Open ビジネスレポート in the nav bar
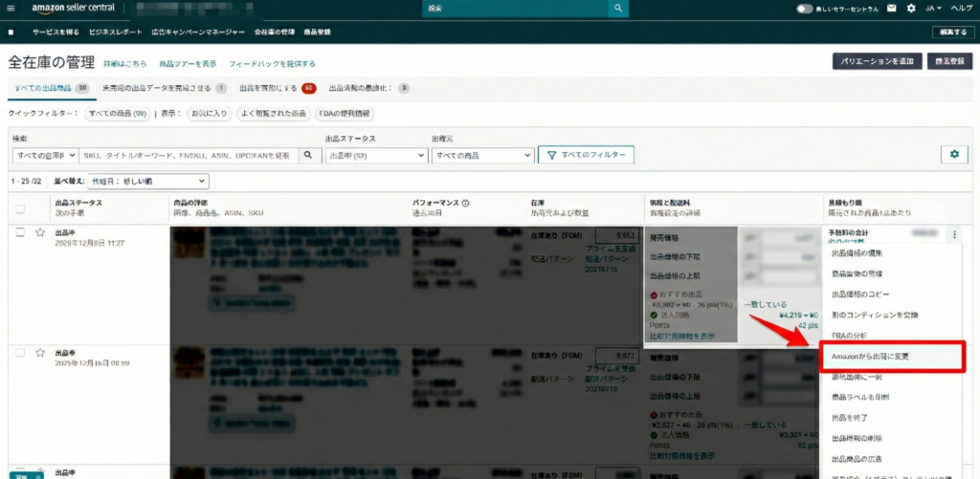The image size is (980, 479). pos(116,32)
